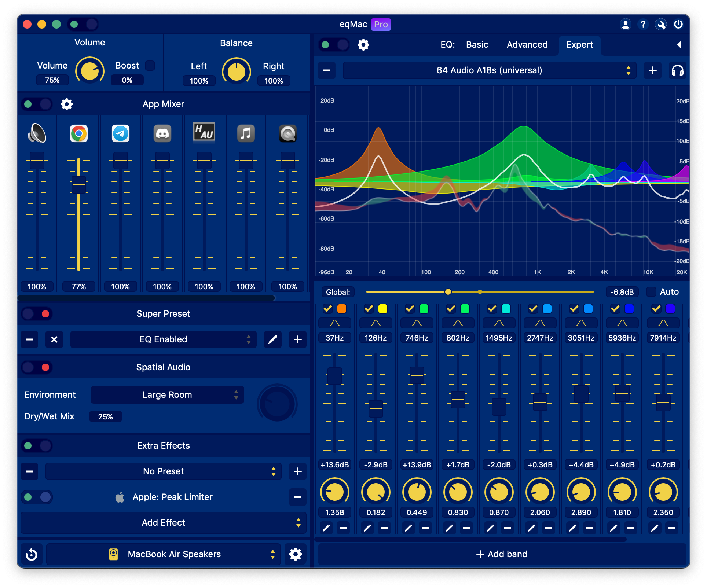Screen dimensions: 707x588
Task: Toggle the Super Preset switch
Action: pyautogui.click(x=37, y=314)
